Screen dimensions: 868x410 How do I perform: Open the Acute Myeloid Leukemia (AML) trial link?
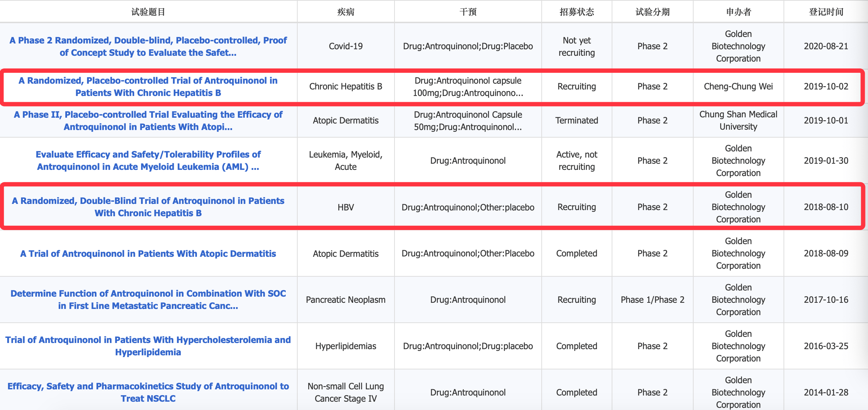148,160
